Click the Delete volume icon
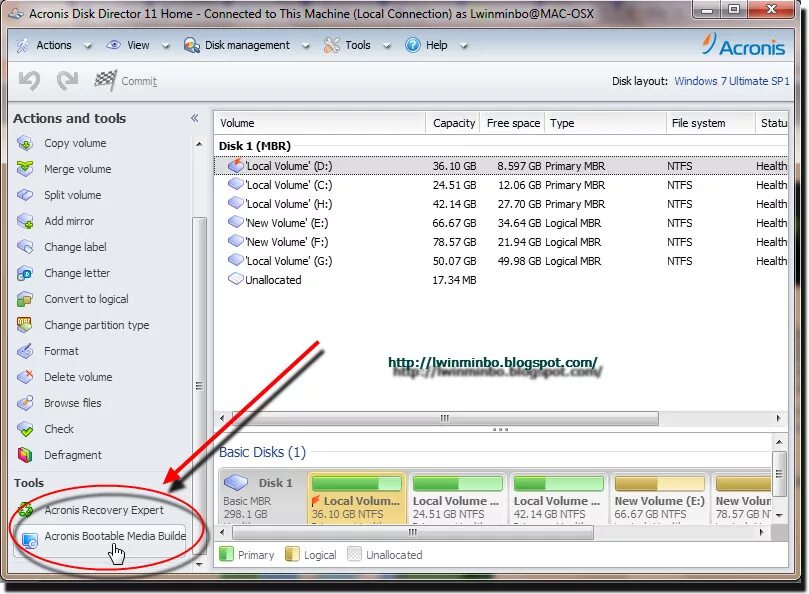This screenshot has width=809, height=594. click(x=25, y=377)
